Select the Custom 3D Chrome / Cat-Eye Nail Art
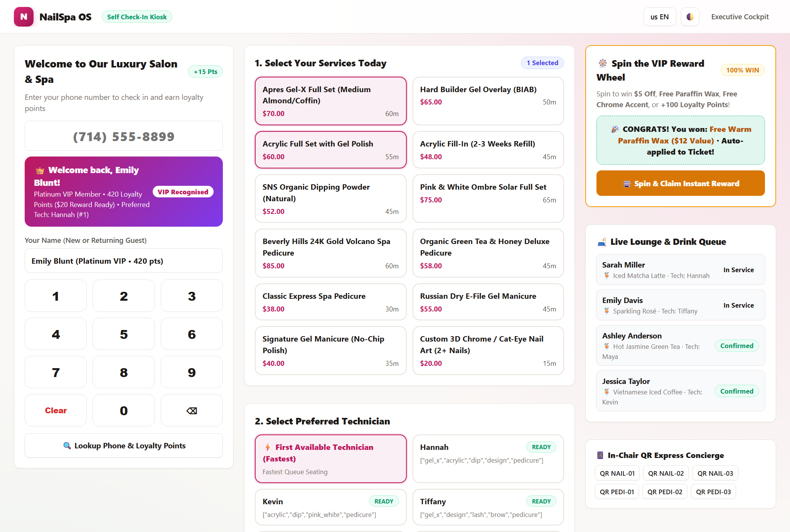Screen dimensions: 790x532 (488, 351)
